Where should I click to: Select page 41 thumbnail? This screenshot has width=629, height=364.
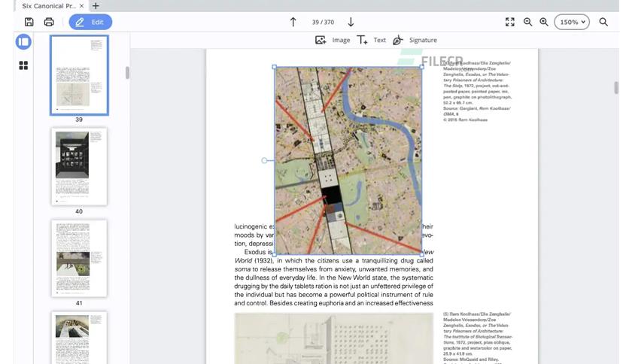[x=79, y=258]
